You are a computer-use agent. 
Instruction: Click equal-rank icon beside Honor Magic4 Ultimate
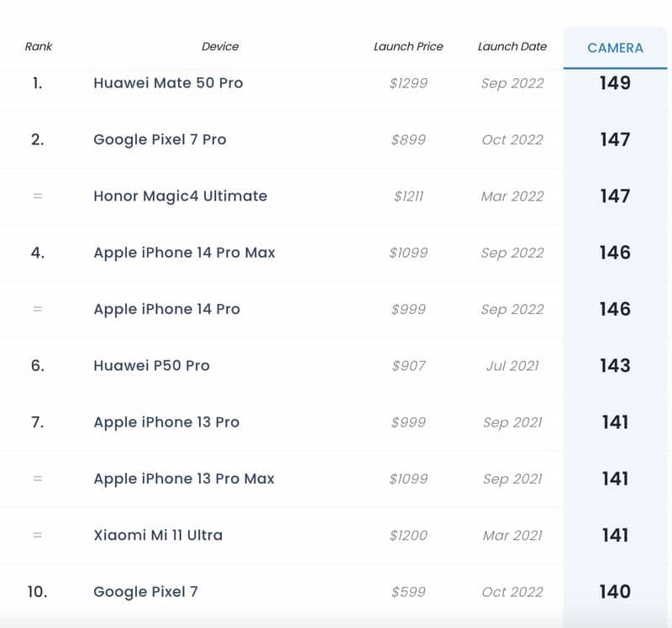pyautogui.click(x=38, y=196)
